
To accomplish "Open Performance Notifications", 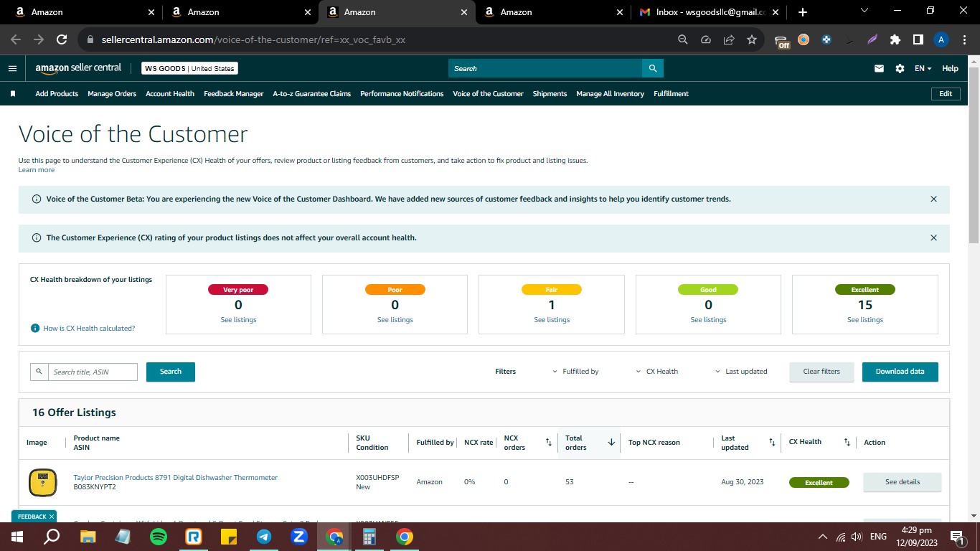I will tap(402, 94).
